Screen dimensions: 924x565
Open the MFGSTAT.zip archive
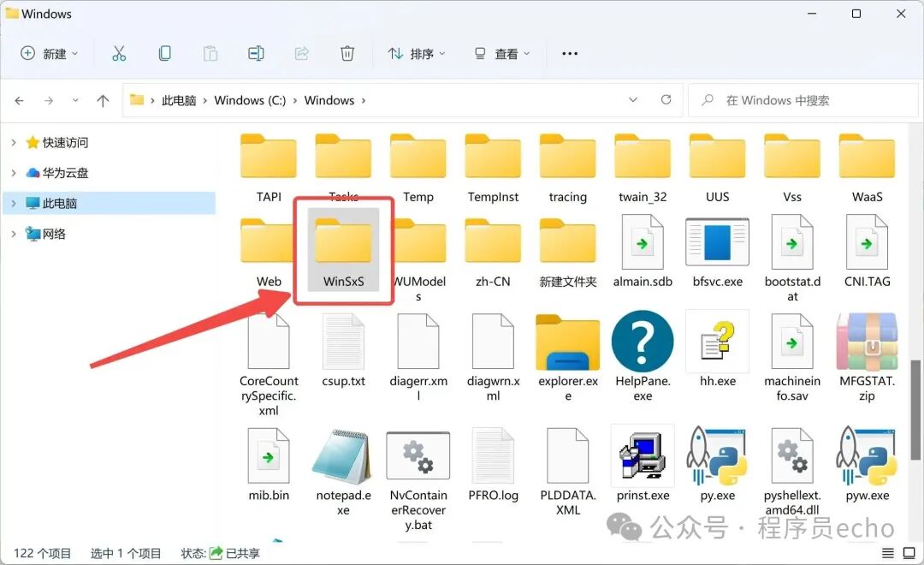coord(866,340)
